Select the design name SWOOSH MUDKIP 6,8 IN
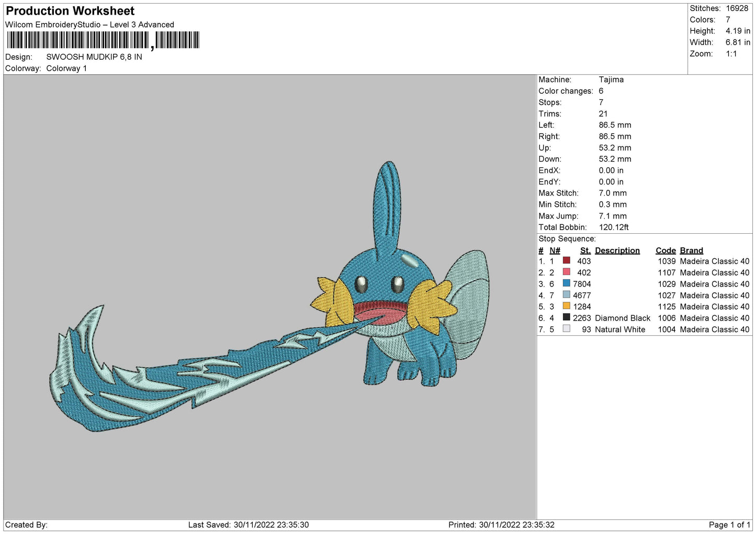Image resolution: width=756 pixels, height=534 pixels. [x=94, y=57]
